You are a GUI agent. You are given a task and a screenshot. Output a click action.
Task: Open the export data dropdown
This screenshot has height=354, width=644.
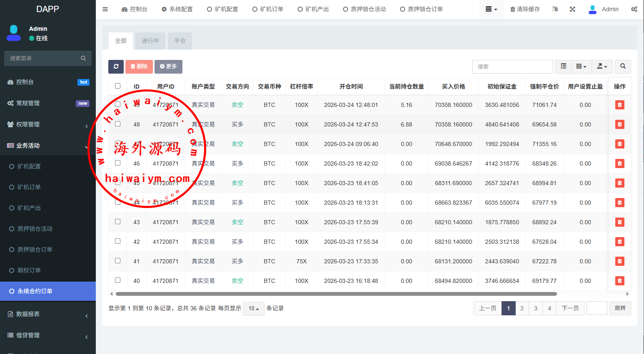602,67
